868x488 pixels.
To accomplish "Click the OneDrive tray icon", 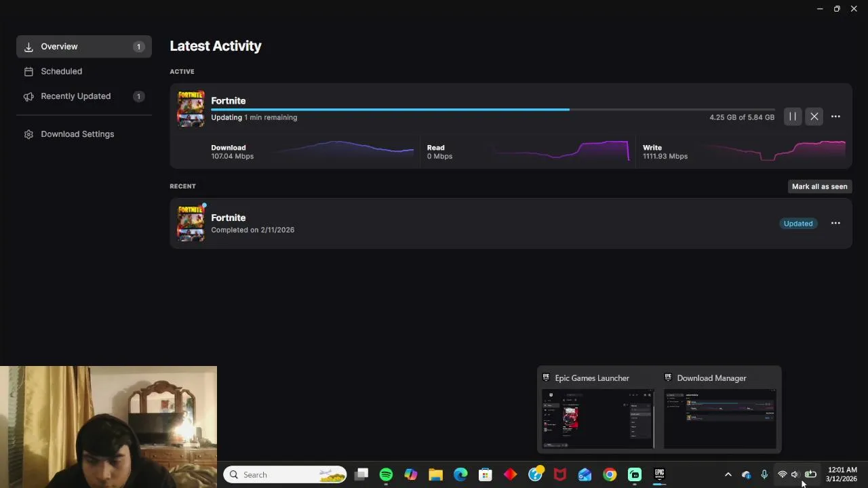I will [x=747, y=474].
